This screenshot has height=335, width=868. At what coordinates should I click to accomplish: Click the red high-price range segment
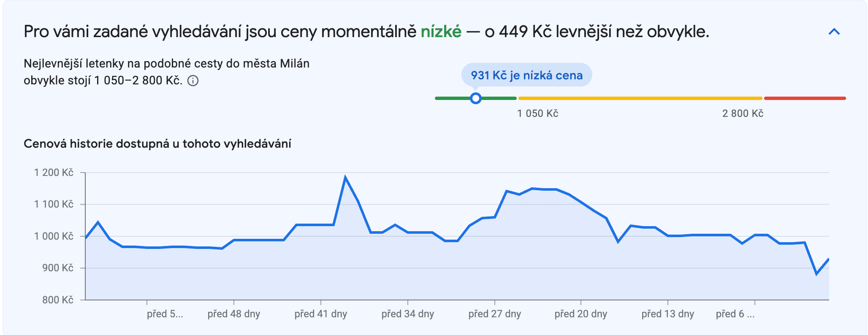tap(805, 98)
